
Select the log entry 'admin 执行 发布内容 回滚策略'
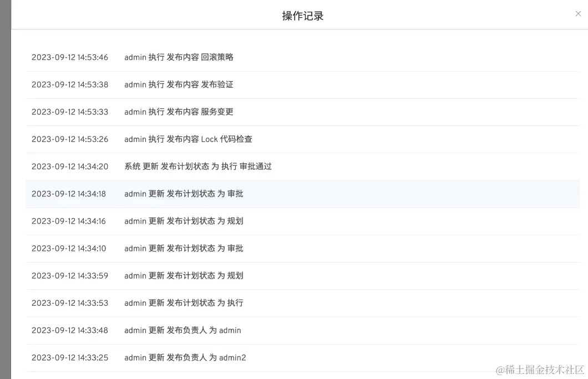click(x=179, y=57)
